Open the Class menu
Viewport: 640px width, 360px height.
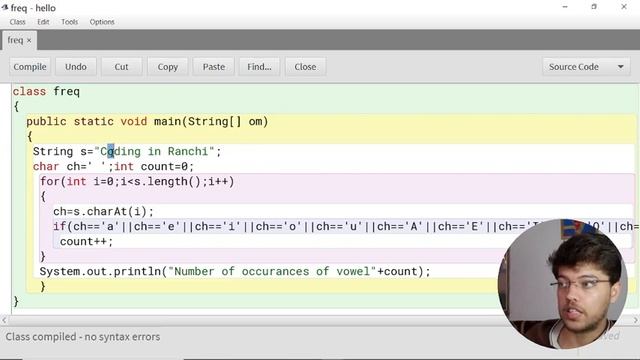click(x=18, y=22)
